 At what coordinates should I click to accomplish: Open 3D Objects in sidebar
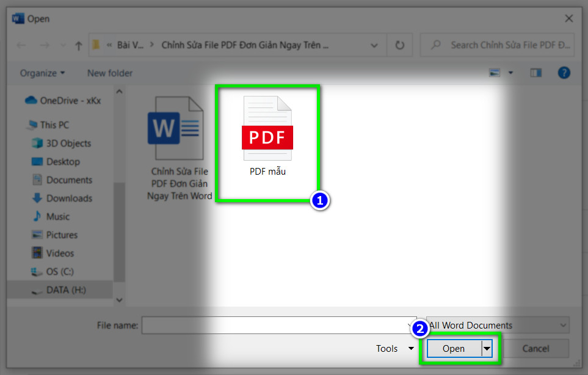click(61, 144)
